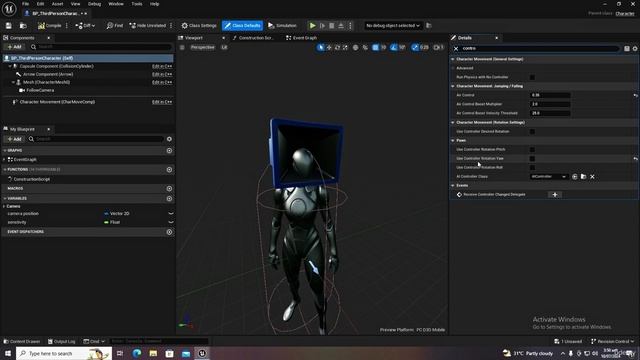Clear the Details search with X icon
The height and width of the screenshot is (360, 640).
pos(456,49)
